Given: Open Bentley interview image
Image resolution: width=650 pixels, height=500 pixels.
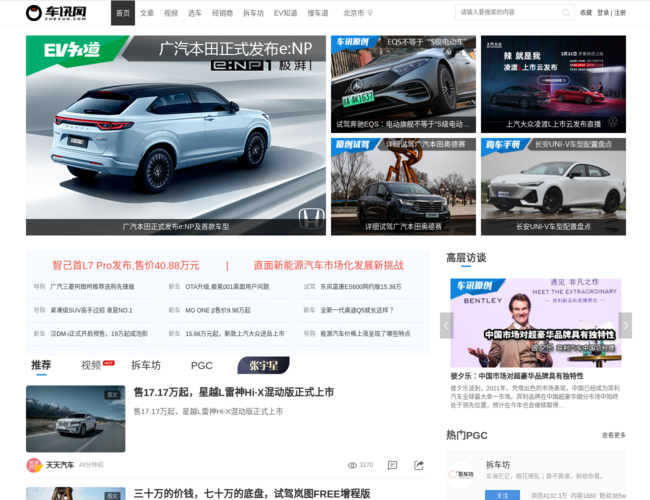Looking at the screenshot, I should (x=536, y=323).
